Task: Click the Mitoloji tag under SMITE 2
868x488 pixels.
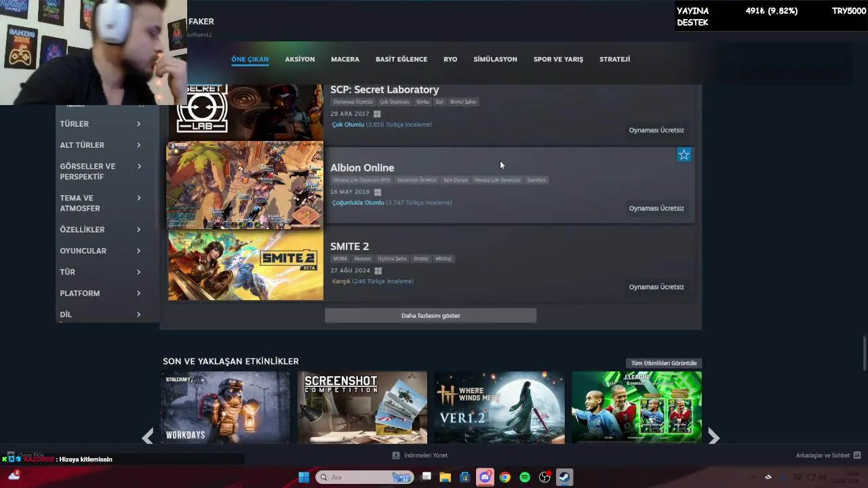Action: (x=443, y=258)
